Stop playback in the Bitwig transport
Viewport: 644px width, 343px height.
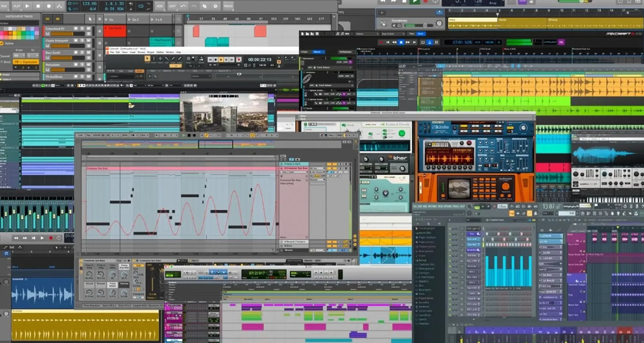[38, 6]
